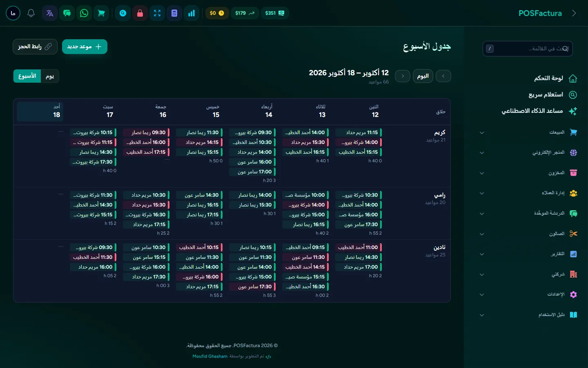This screenshot has height=368, width=588.
Task: Open the 09:30 ريما نصار appointment
Action: tap(146, 132)
